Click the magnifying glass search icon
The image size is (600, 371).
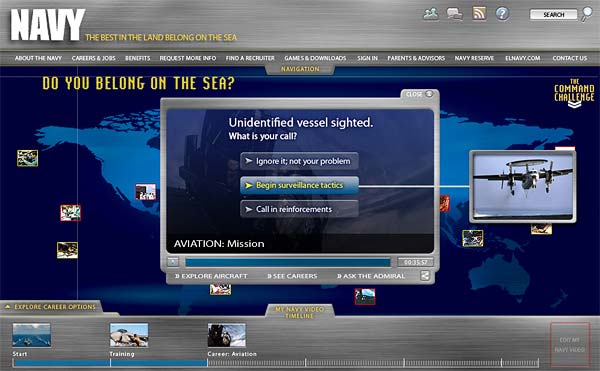586,14
